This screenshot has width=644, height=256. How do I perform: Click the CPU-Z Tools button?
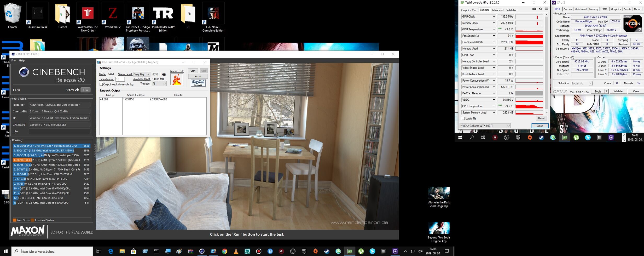pyautogui.click(x=598, y=91)
